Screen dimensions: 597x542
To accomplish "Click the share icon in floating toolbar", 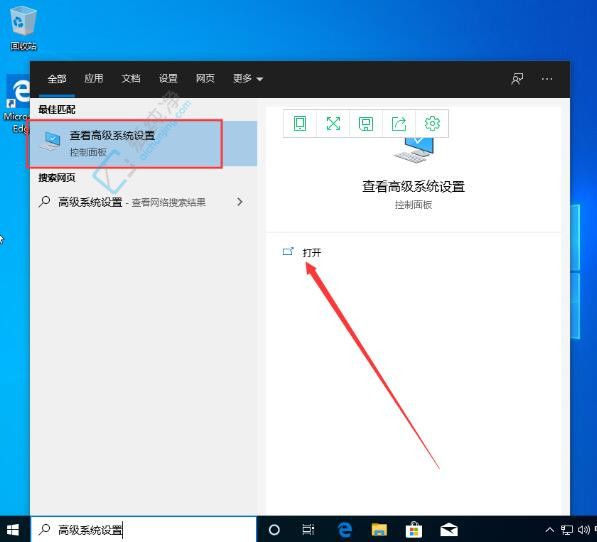I will [399, 123].
